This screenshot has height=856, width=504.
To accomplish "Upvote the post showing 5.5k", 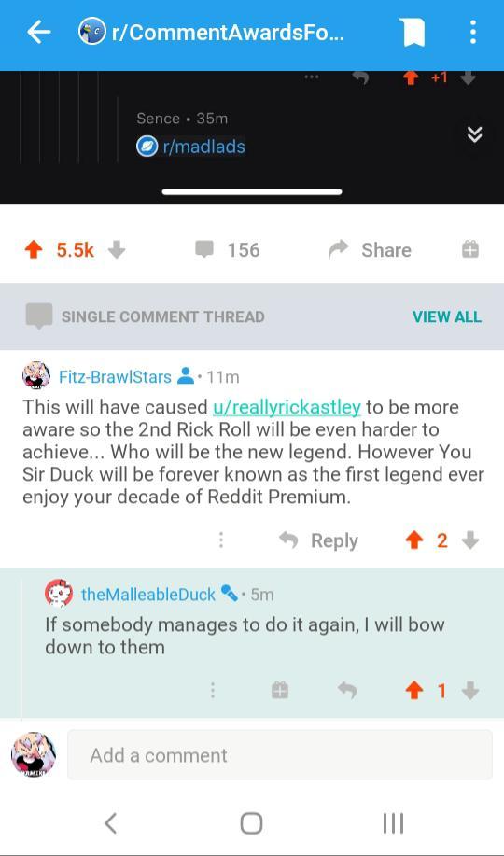I will click(34, 250).
